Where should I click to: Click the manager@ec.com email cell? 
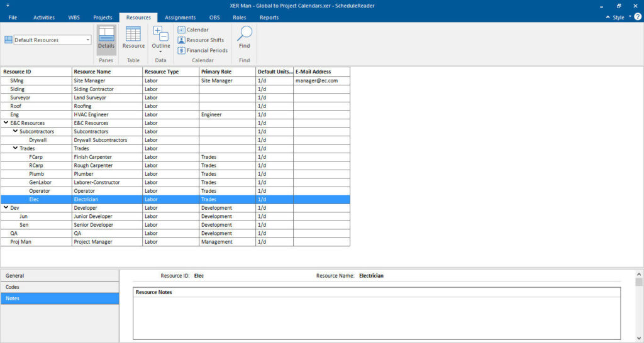tap(321, 80)
